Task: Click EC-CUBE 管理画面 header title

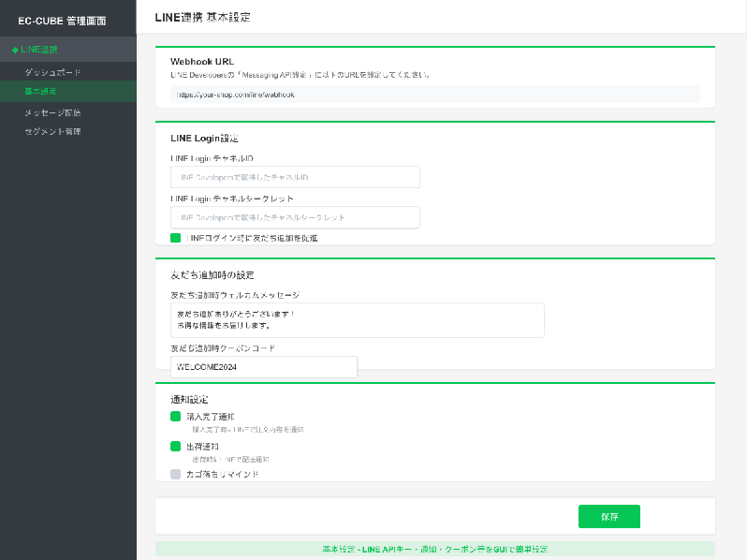Action: click(62, 21)
